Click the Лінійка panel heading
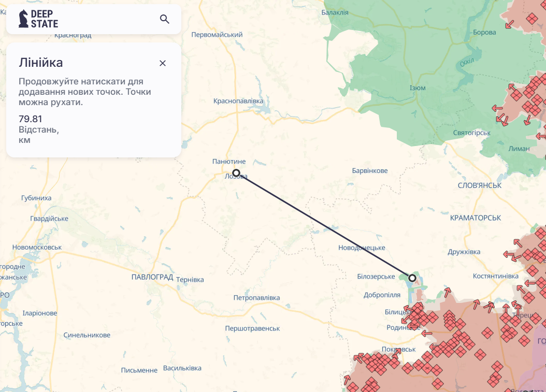This screenshot has height=392, width=546. coord(41,63)
